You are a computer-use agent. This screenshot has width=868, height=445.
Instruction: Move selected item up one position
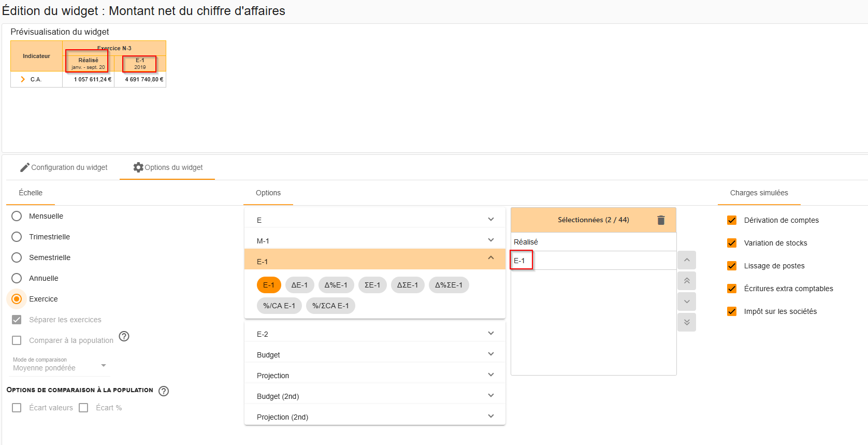tap(687, 260)
